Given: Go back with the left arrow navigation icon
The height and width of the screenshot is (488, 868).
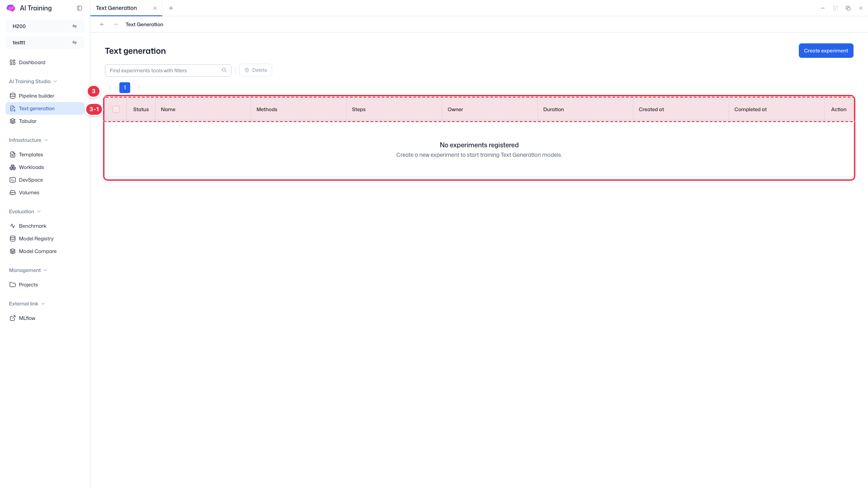Looking at the screenshot, I should 102,24.
